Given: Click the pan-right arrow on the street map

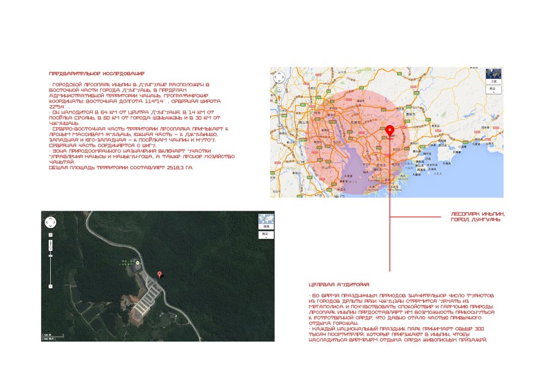Looking at the screenshot, I should click(283, 77).
